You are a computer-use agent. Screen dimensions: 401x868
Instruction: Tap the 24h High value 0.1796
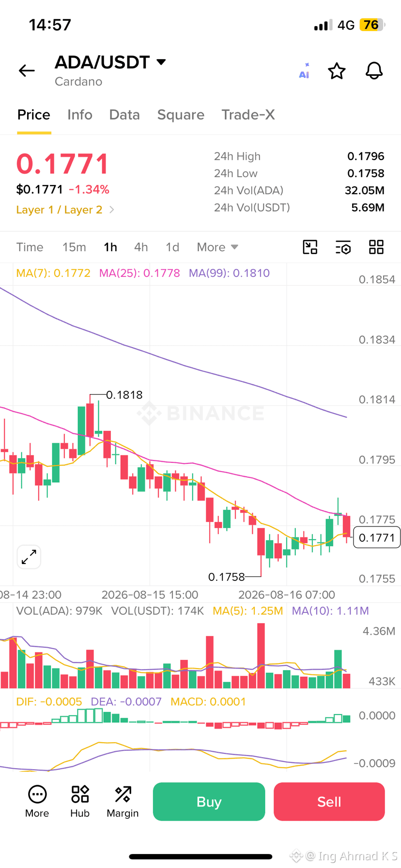click(x=366, y=156)
